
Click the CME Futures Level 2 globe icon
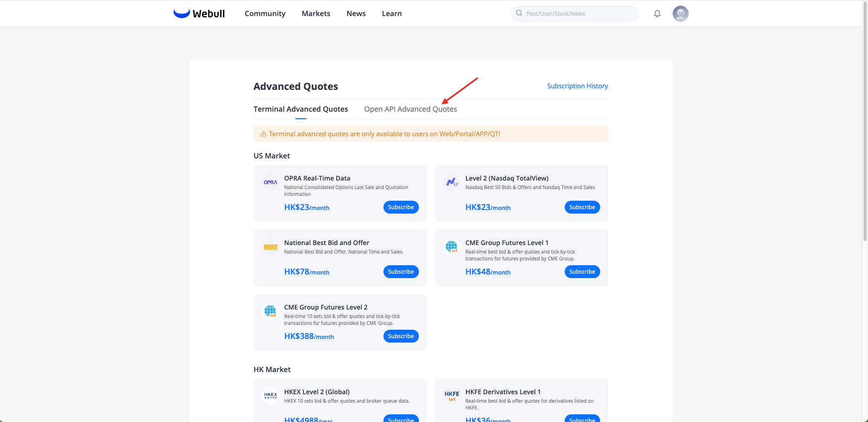coord(270,311)
